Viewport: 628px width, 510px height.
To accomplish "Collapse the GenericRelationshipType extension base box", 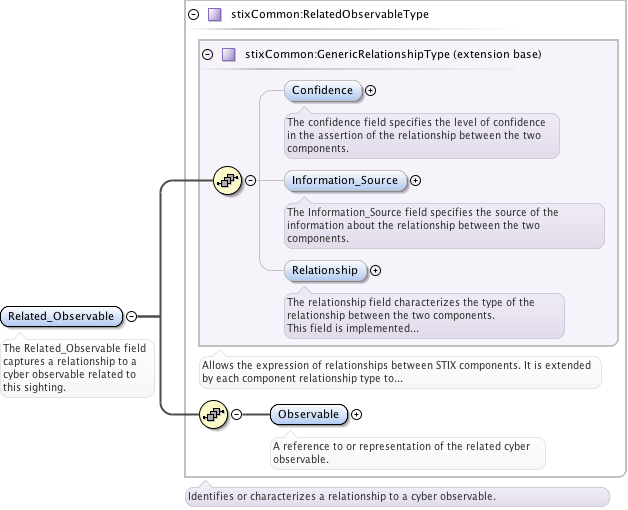I will 207,55.
